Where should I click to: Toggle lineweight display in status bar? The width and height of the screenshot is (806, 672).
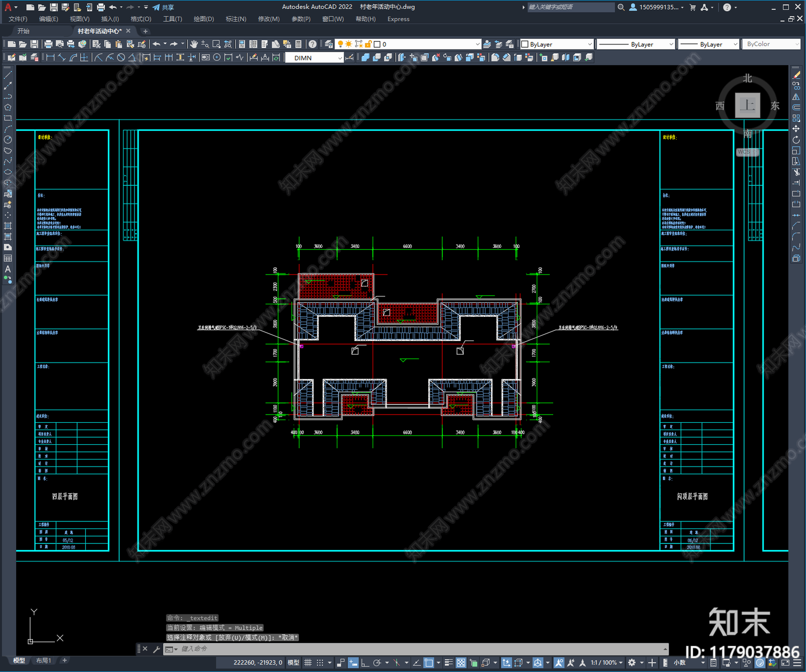449,662
